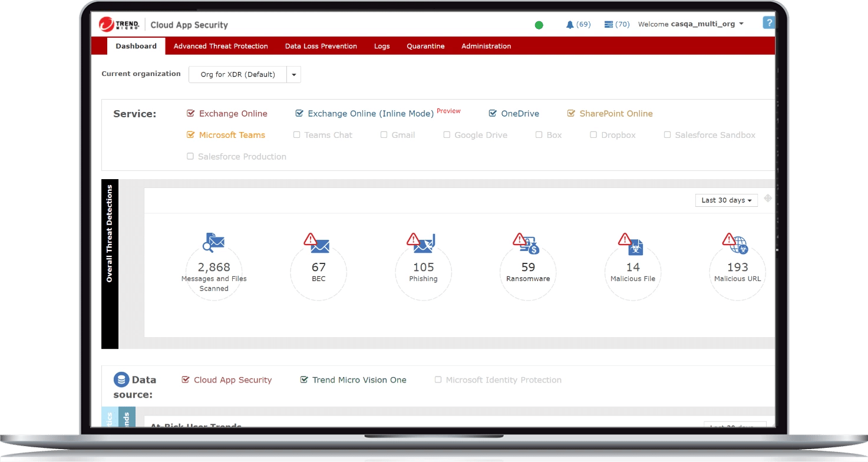This screenshot has height=462, width=868.
Task: Switch to the Dashboard tab
Action: pos(136,46)
